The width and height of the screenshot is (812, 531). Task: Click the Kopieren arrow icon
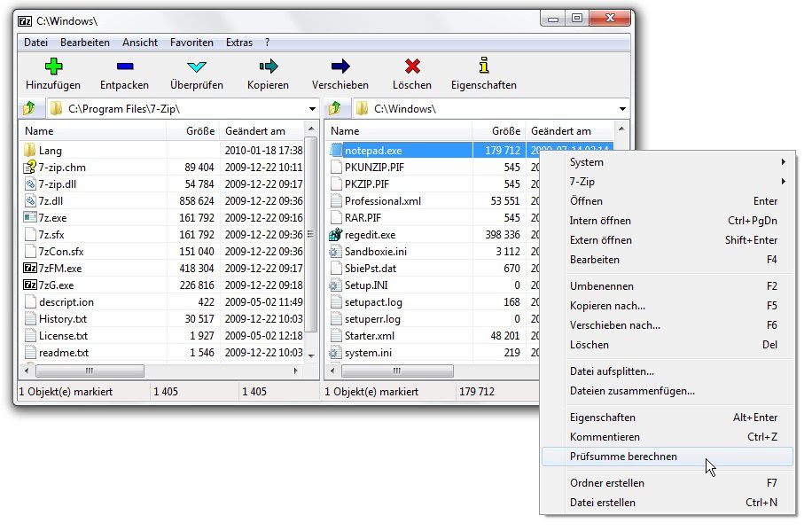point(269,66)
